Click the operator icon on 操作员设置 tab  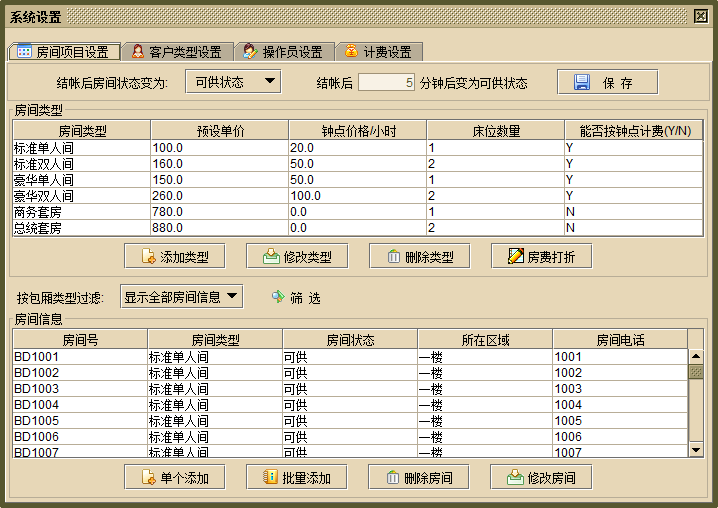tap(250, 51)
